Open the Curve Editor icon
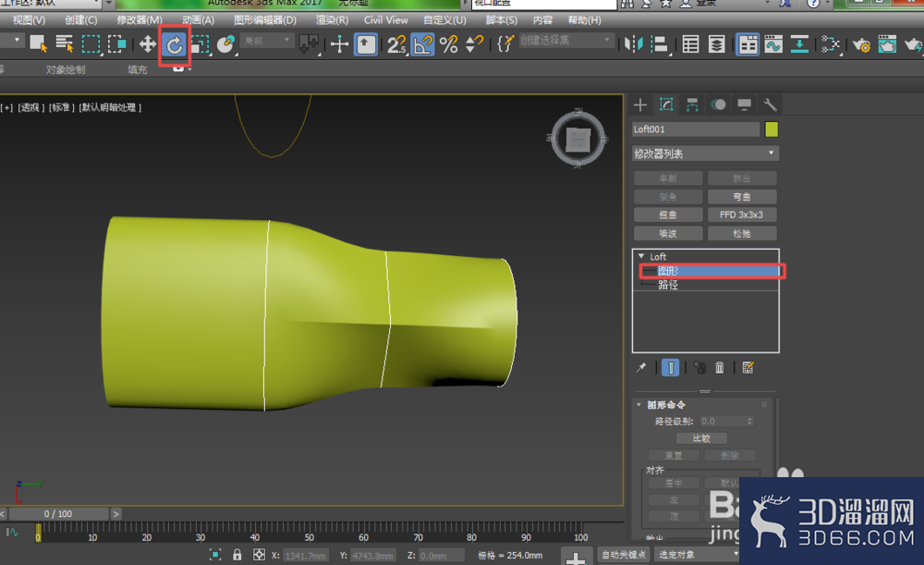Viewport: 924px width, 565px height. (x=773, y=44)
